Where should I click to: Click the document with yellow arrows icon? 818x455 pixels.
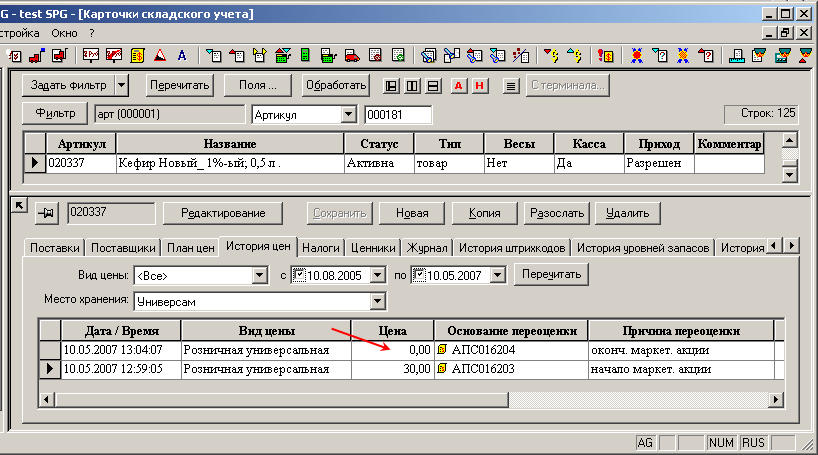(x=259, y=55)
